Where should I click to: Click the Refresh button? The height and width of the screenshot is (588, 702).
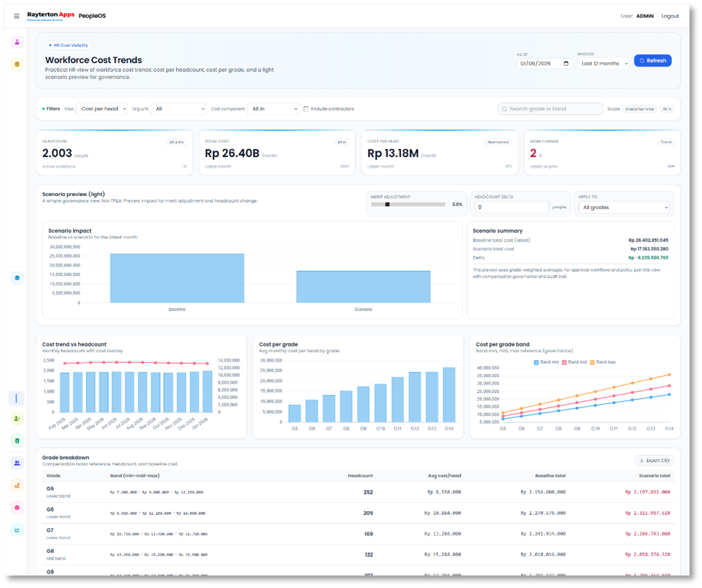652,60
